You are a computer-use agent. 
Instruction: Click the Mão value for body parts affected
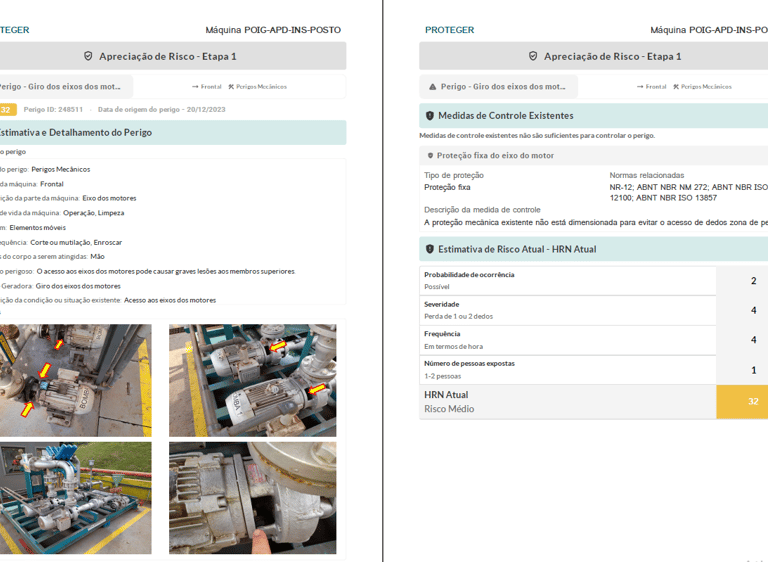pyautogui.click(x=97, y=257)
